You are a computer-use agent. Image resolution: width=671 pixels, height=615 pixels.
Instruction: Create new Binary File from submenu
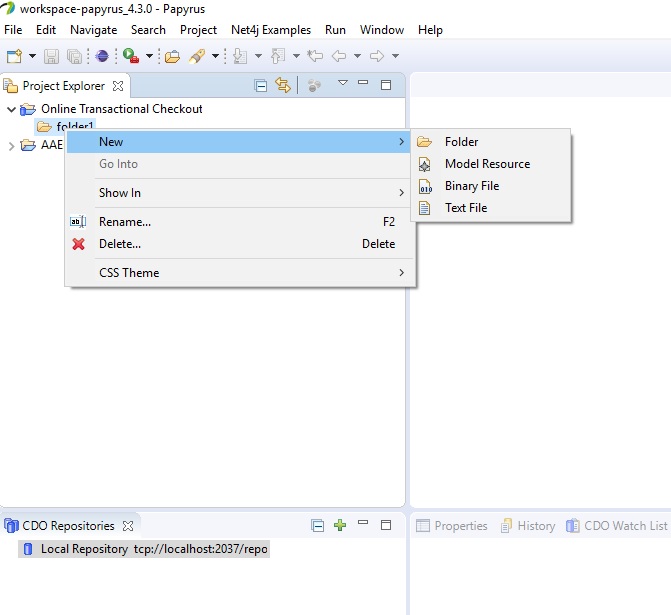pos(491,186)
